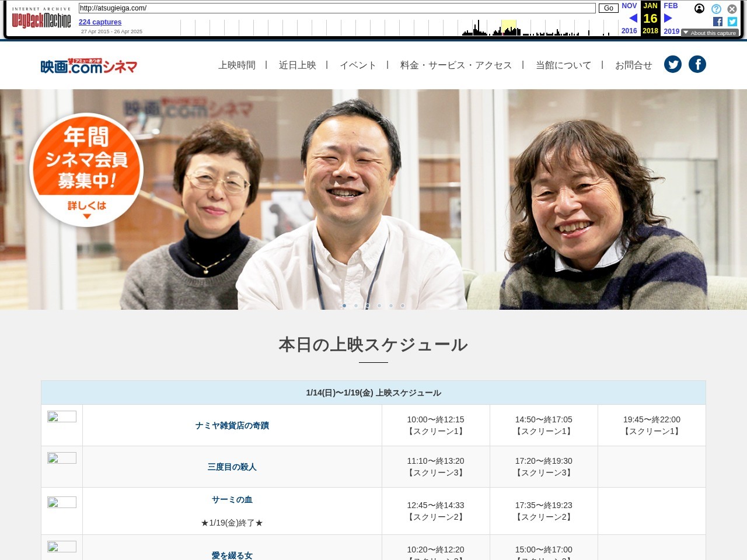Viewport: 747px width, 560px height.
Task: Click the Wayback URL input field
Action: 337,8
